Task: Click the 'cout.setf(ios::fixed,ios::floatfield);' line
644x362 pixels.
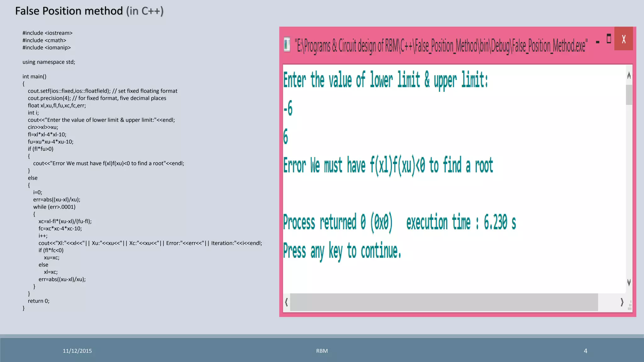Action: point(103,91)
